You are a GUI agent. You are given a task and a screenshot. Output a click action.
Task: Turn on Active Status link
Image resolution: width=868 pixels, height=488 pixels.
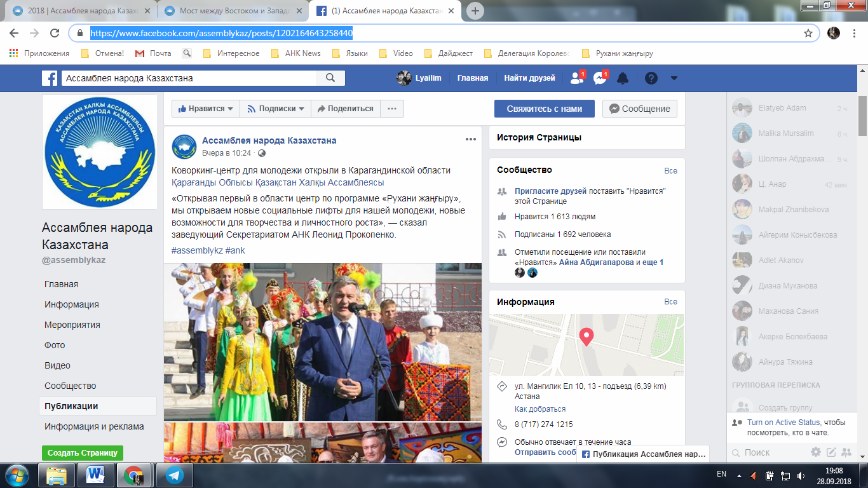(783, 423)
